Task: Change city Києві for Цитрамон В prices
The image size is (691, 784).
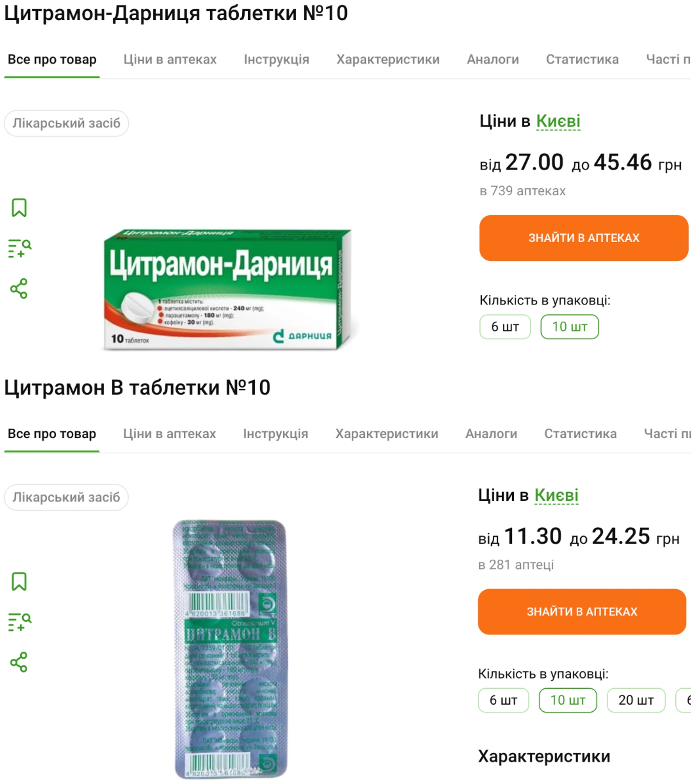Action: click(556, 495)
